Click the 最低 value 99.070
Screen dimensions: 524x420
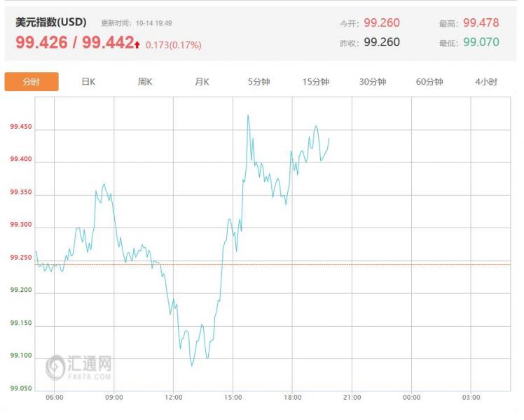[481, 42]
